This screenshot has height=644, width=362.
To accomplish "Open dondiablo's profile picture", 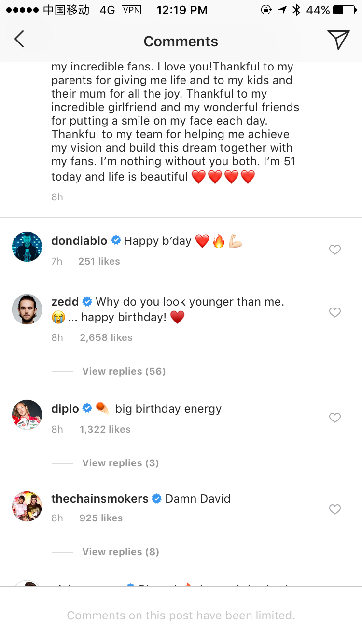I will [27, 247].
